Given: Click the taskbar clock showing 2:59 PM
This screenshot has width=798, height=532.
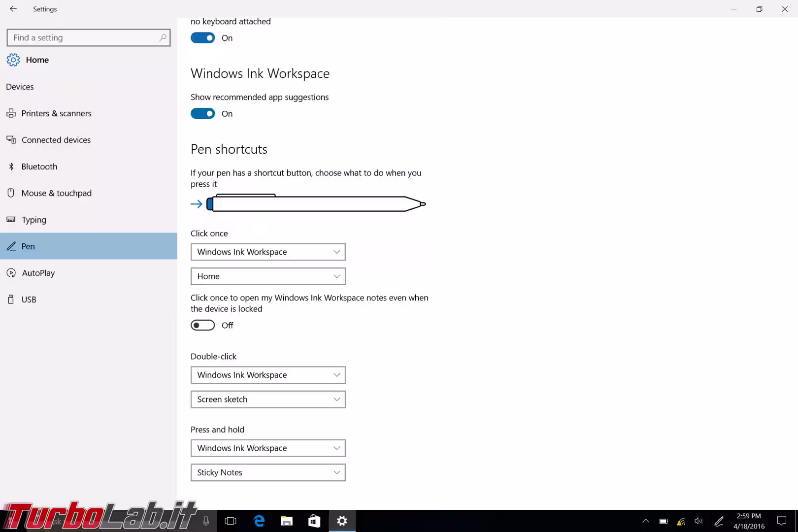Looking at the screenshot, I should tap(749, 521).
